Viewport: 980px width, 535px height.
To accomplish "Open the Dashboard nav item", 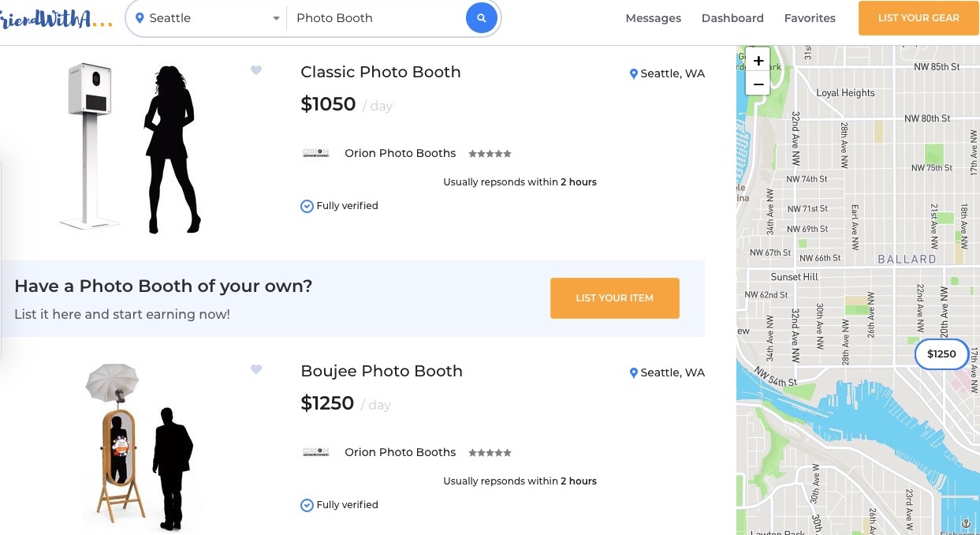I will 732,18.
